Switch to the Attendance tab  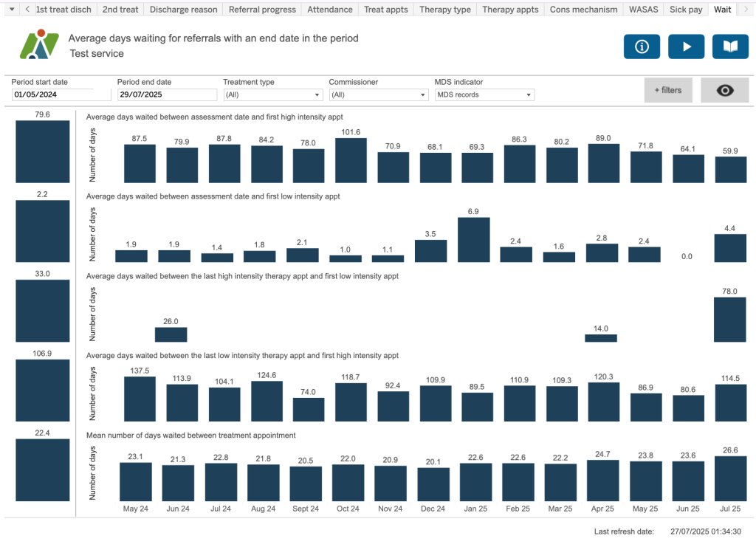[x=329, y=10]
